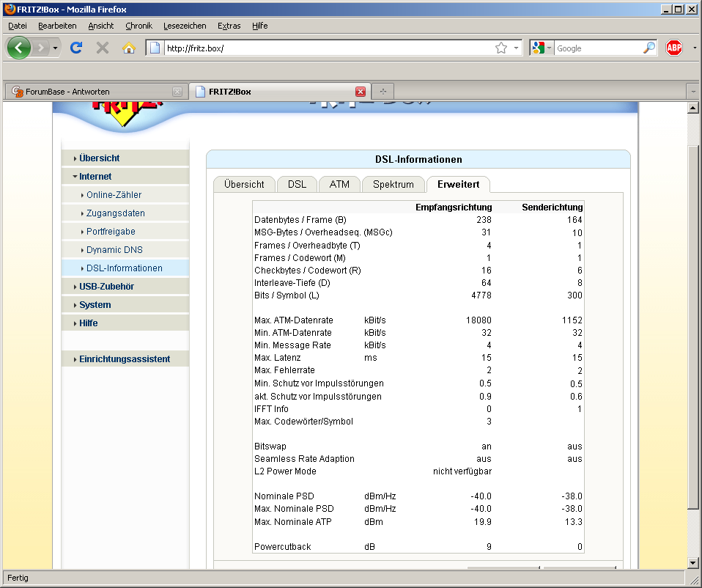
Task: Switch to the Übersicht tab in DSL-Informationen
Action: 244,185
